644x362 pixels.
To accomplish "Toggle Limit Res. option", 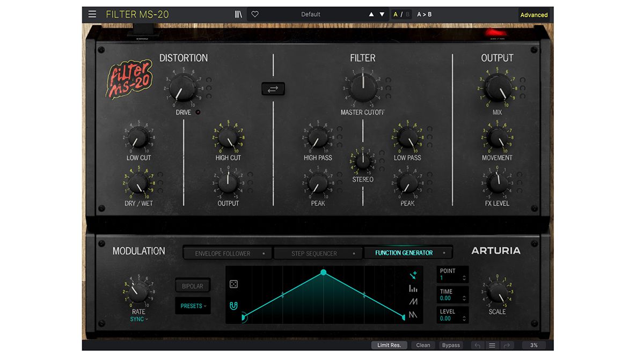I will pos(389,345).
